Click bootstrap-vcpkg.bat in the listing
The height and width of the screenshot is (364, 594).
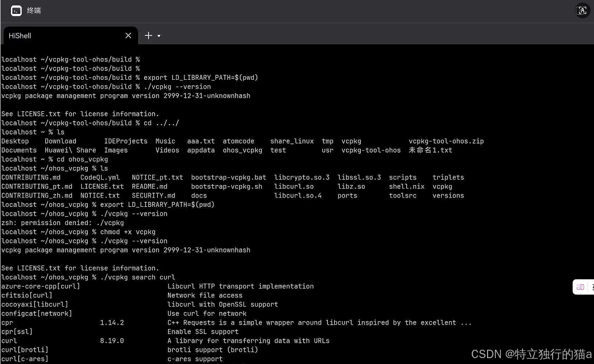tap(229, 177)
